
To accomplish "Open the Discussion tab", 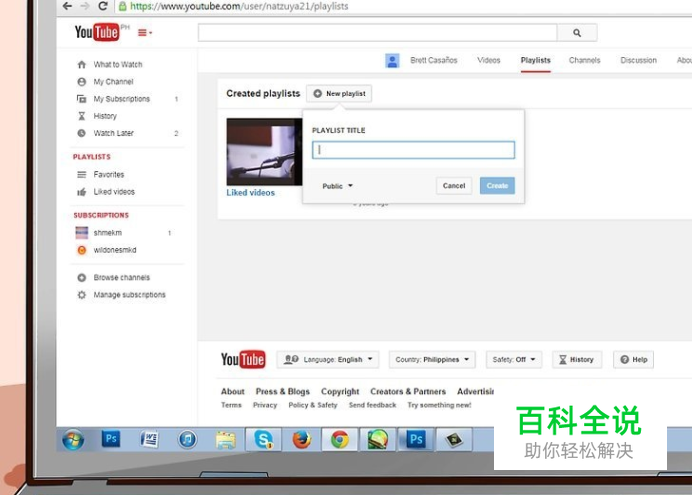I will pos(638,60).
